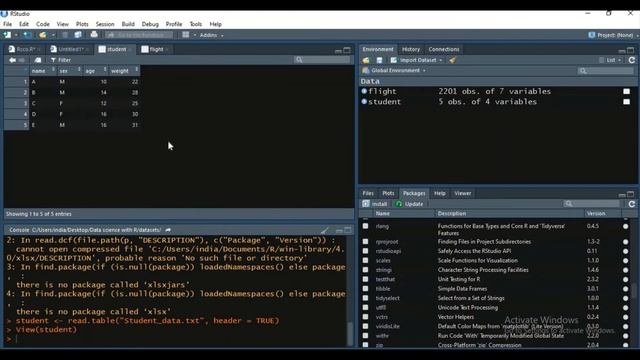Open the List view dropdown
Image resolution: width=640 pixels, height=360 pixels.
(611, 60)
